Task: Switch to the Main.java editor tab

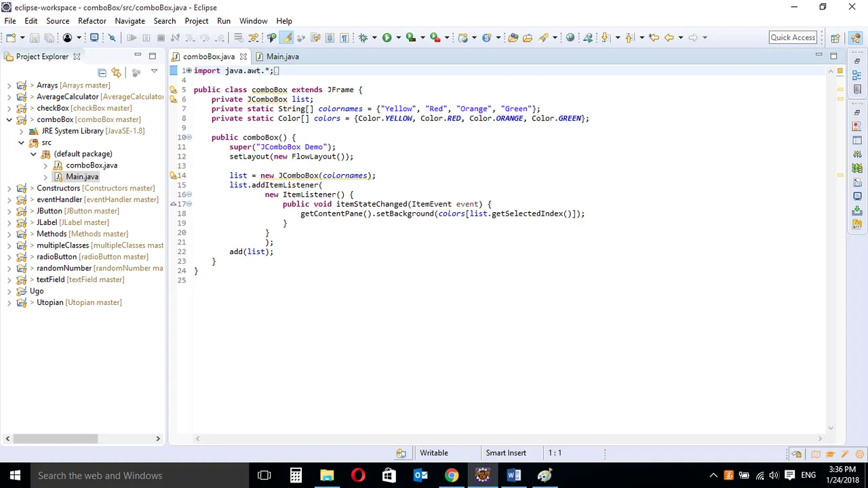Action: [x=283, y=56]
